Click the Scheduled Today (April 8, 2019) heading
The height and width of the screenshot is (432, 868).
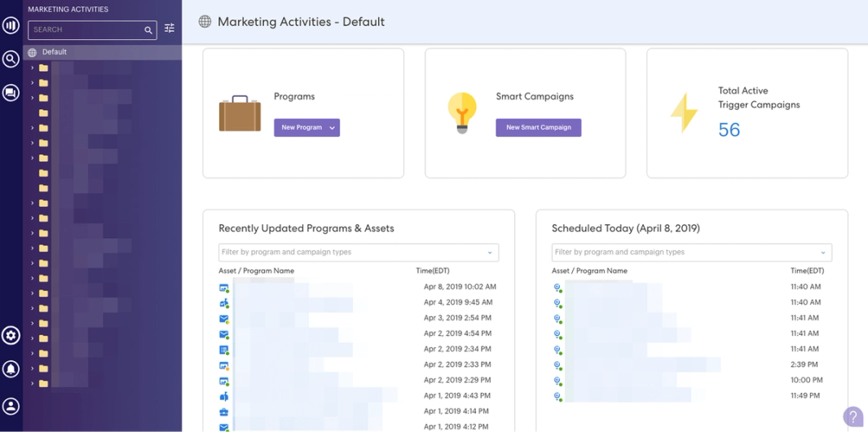pos(626,228)
